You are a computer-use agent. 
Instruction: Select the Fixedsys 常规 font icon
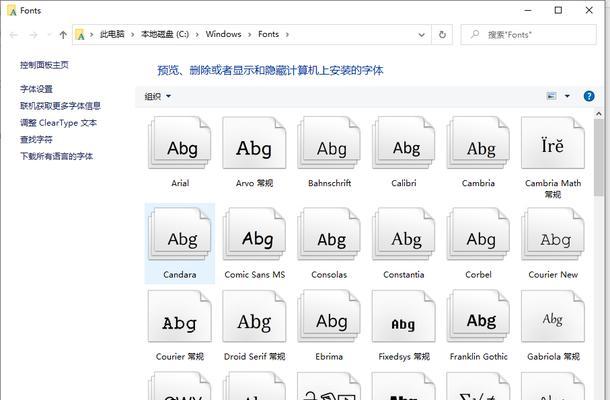pyautogui.click(x=403, y=316)
